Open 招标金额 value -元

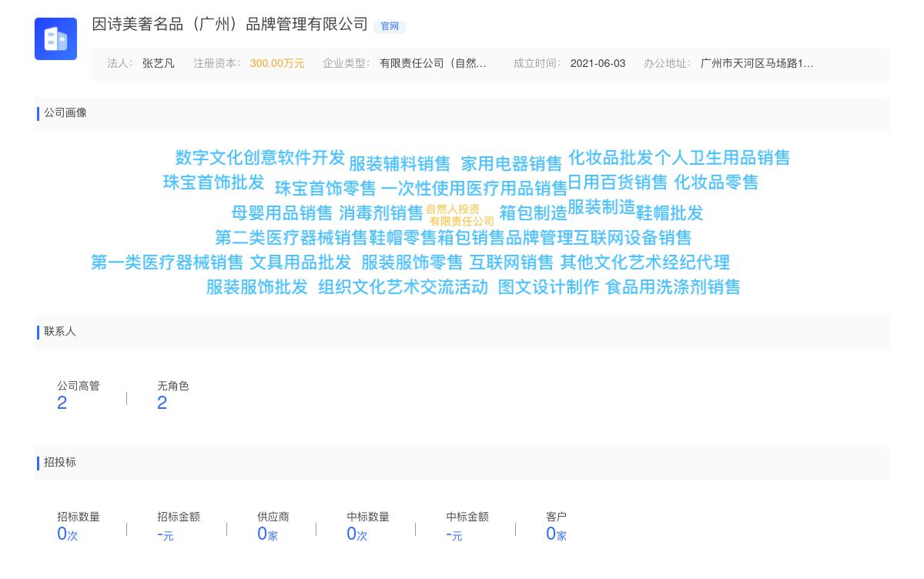[x=166, y=534]
